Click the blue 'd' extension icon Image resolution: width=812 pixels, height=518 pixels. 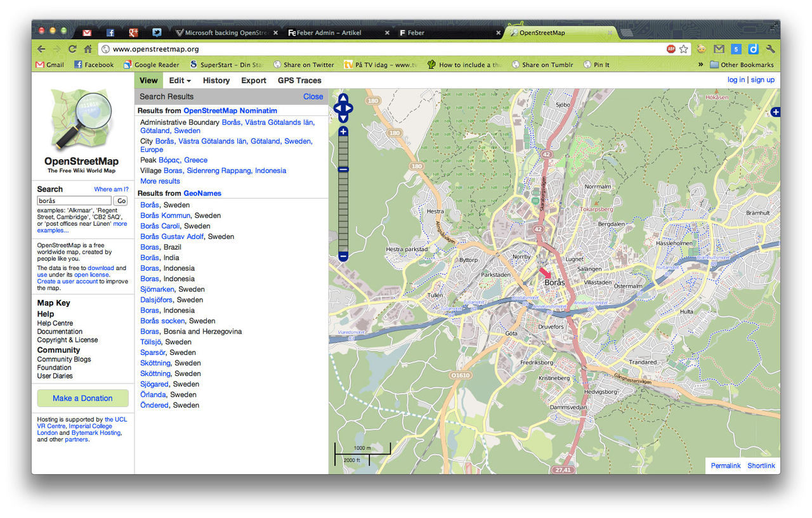coord(753,49)
